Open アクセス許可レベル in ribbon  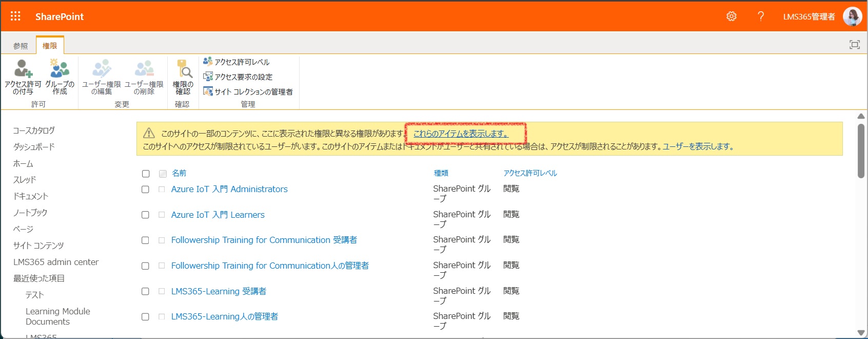(x=236, y=62)
